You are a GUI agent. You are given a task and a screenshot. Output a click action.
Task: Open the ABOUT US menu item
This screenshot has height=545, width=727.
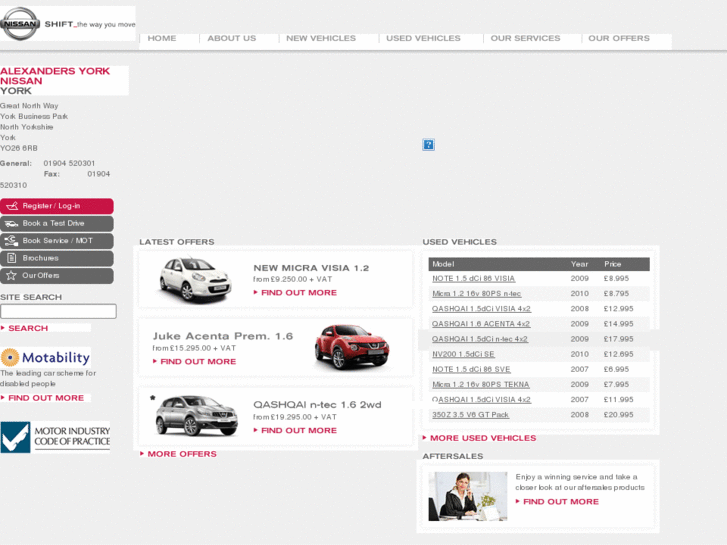(231, 38)
